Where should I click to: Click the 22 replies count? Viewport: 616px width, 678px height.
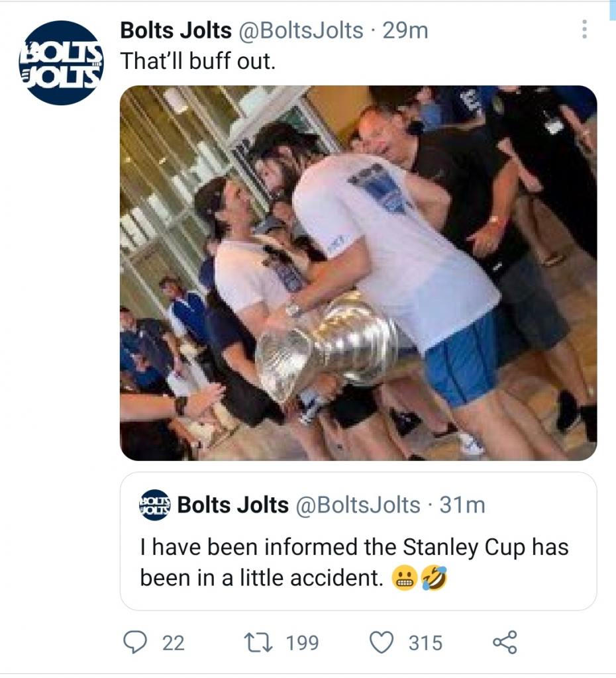point(174,642)
